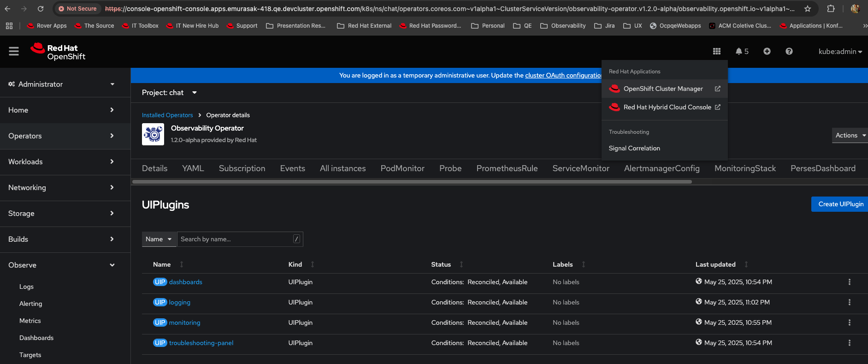
Task: Click the Search by name input field
Action: (x=240, y=239)
